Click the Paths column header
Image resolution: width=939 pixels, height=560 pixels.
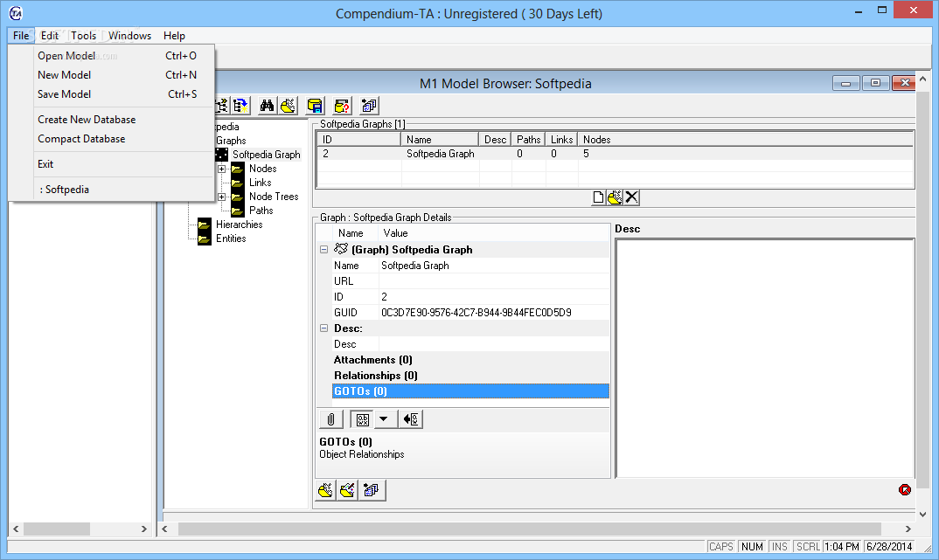[x=528, y=140]
